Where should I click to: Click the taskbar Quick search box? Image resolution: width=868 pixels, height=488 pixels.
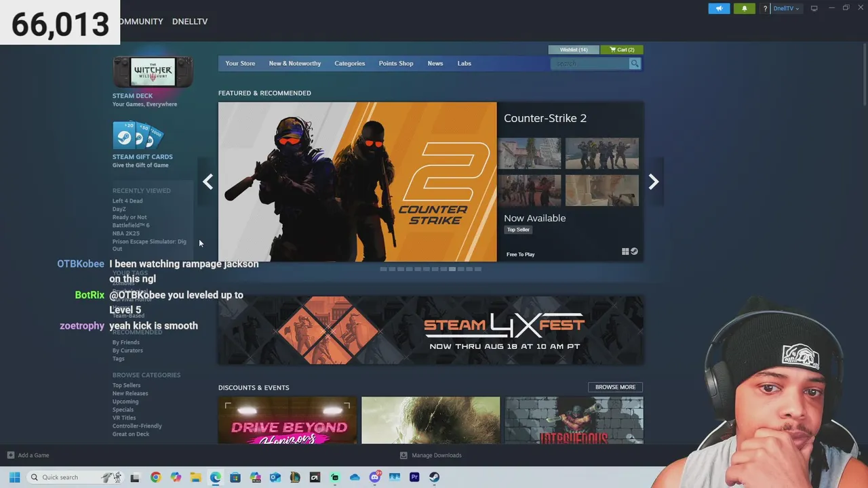point(75,477)
